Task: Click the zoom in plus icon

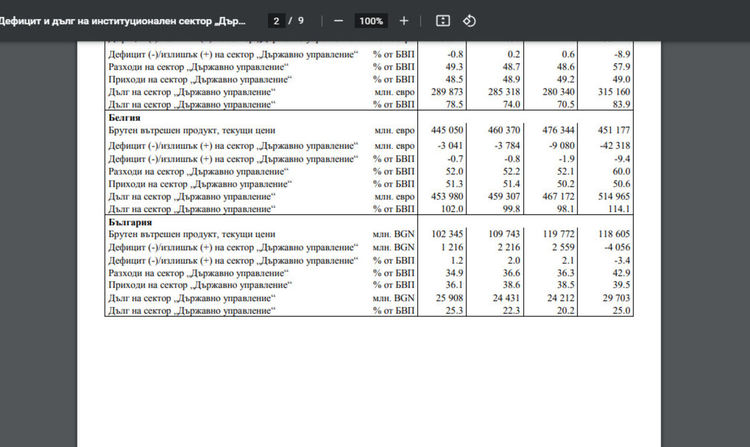Action: point(404,21)
